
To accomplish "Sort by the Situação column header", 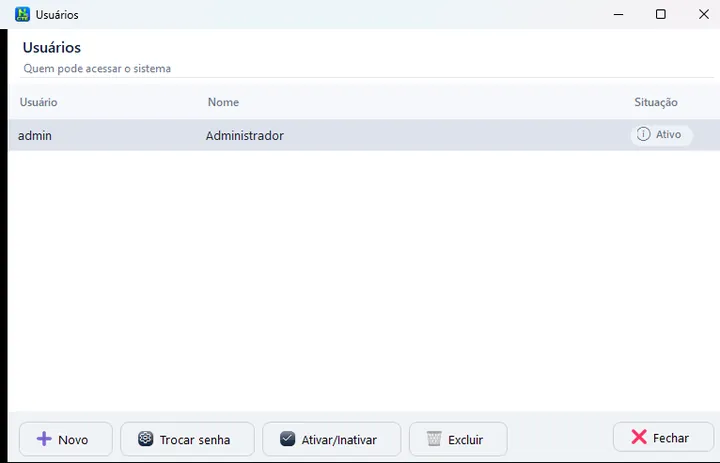I will pos(656,102).
